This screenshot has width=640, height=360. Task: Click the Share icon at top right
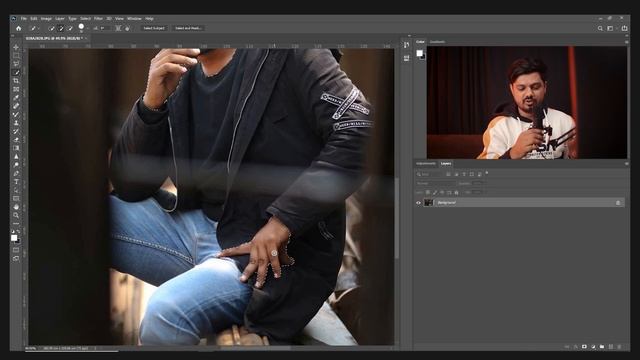coord(624,28)
